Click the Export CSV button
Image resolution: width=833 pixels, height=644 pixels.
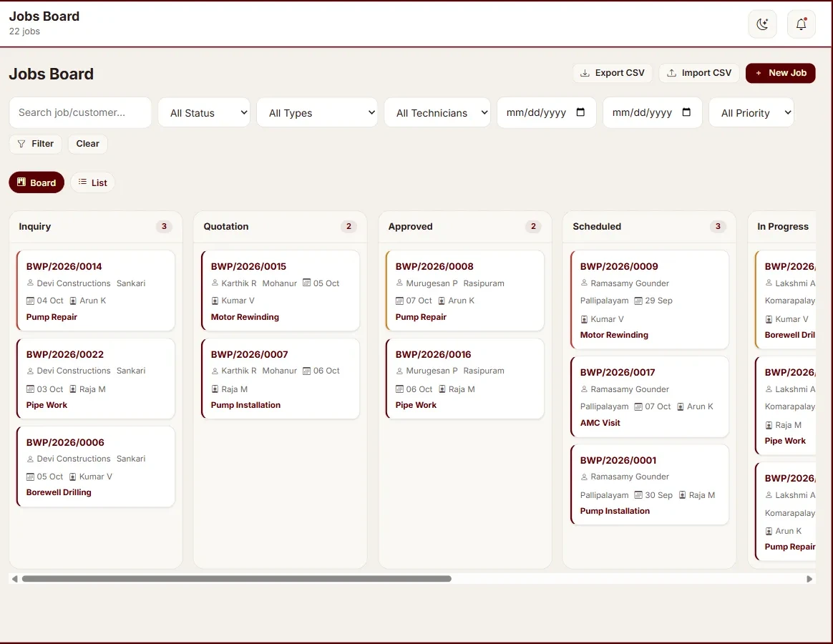coord(612,73)
